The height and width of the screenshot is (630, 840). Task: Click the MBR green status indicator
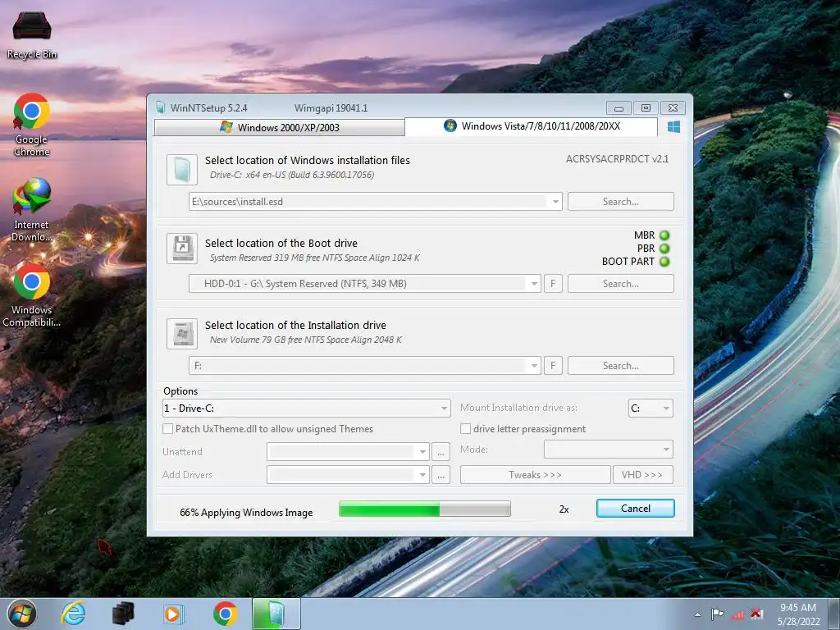pyautogui.click(x=664, y=235)
